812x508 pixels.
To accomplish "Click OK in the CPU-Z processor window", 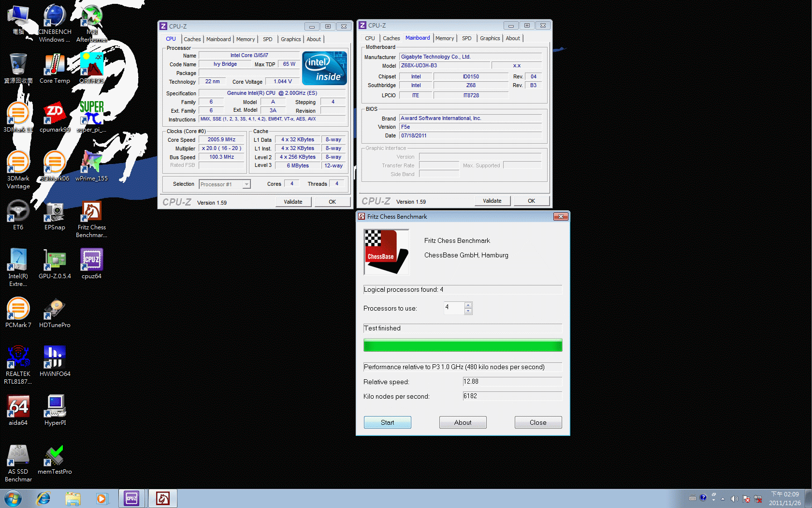I will coord(333,202).
